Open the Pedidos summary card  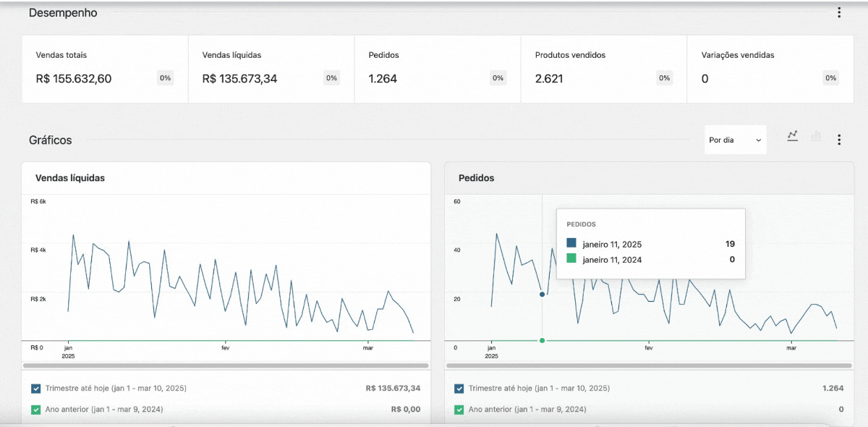(437, 69)
